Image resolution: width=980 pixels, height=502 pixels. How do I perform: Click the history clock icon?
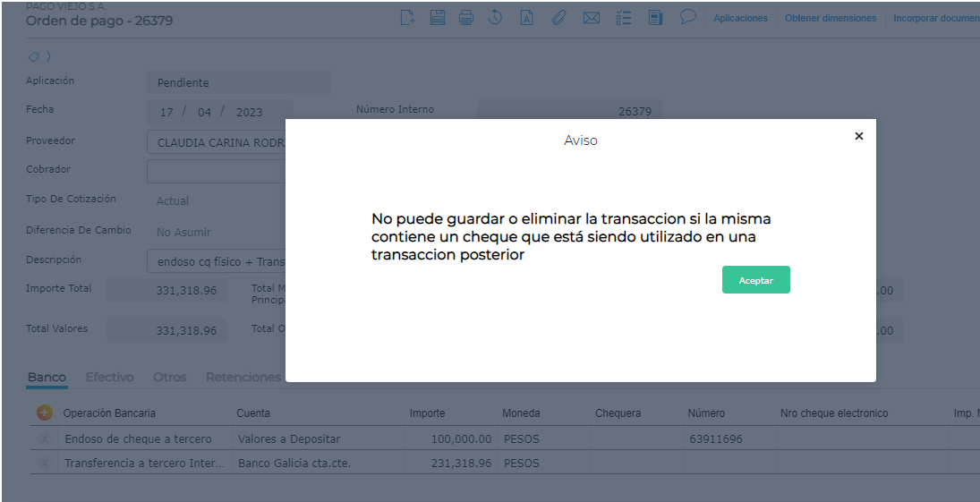495,18
